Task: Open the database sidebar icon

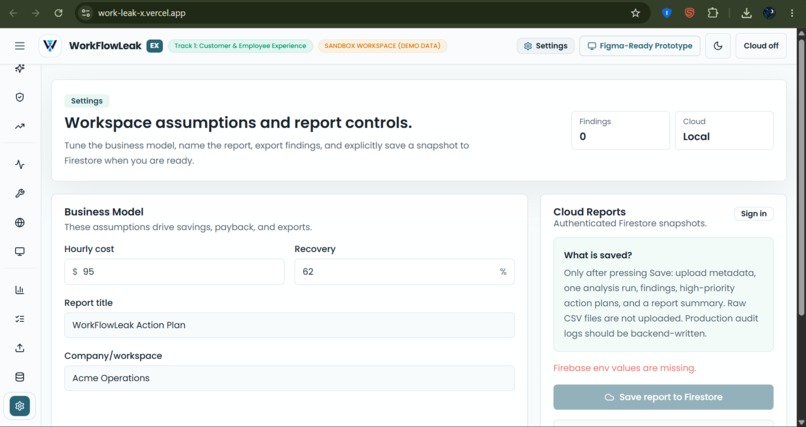Action: [x=20, y=377]
